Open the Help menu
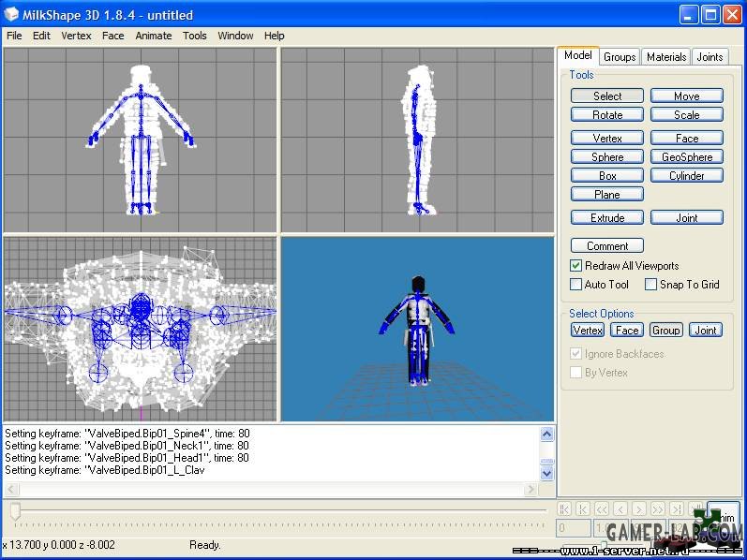The width and height of the screenshot is (747, 560). pyautogui.click(x=274, y=36)
